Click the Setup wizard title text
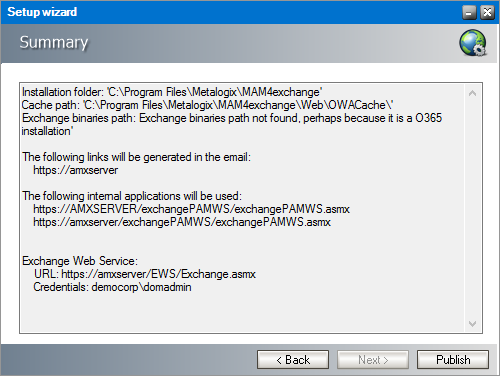The width and height of the screenshot is (500, 376). click(x=42, y=12)
